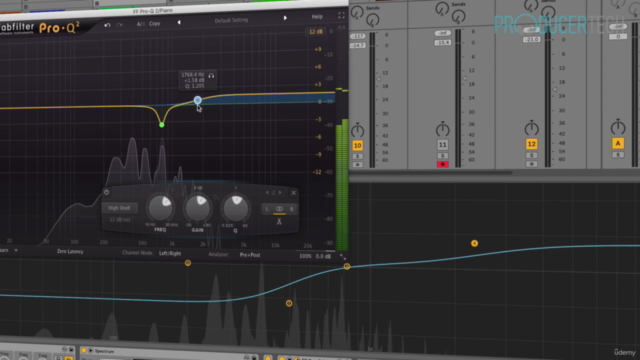Click the FREQ knob

[x=160, y=207]
